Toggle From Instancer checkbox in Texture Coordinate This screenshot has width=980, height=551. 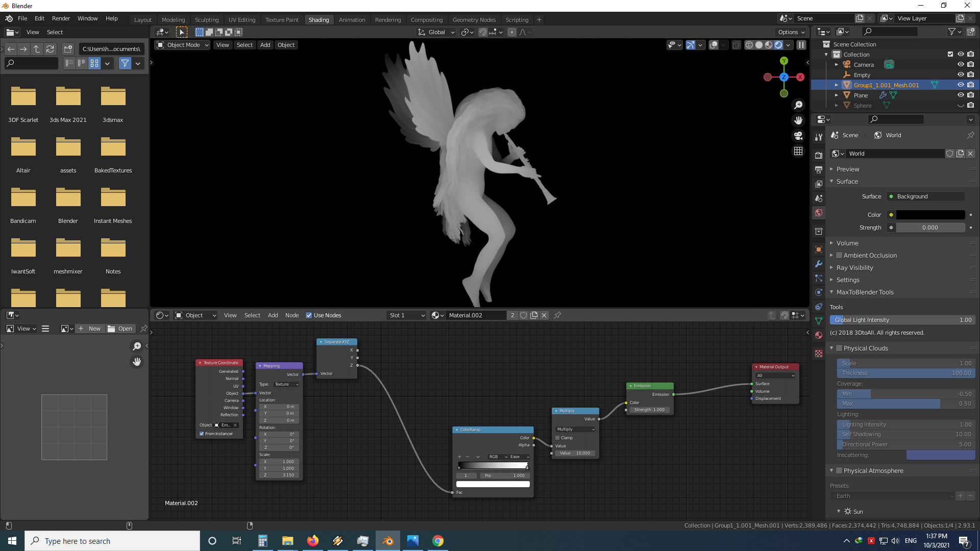coord(202,434)
